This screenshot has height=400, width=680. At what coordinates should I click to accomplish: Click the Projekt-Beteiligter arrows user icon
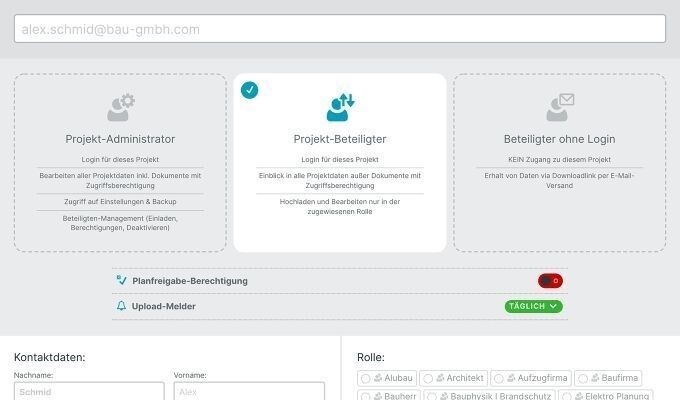[x=340, y=107]
